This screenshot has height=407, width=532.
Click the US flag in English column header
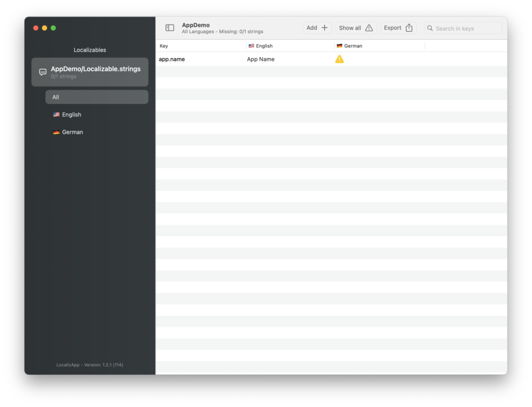[x=251, y=46]
